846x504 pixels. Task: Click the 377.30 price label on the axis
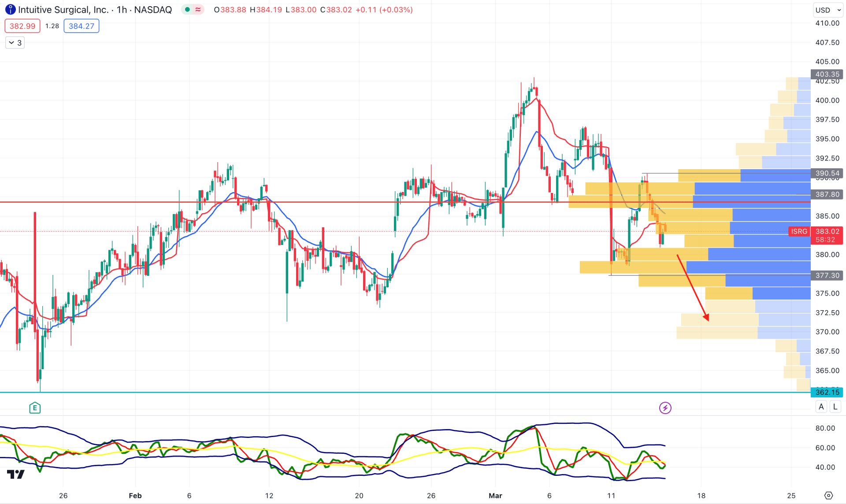pos(827,275)
